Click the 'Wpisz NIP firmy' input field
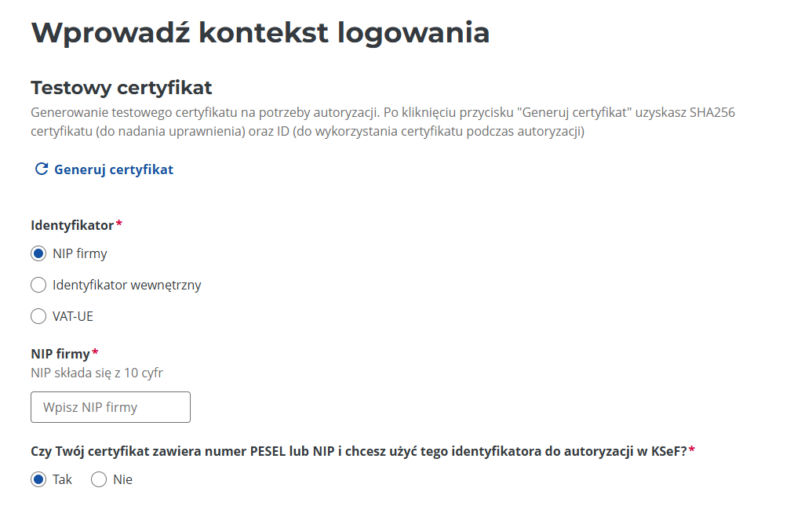The width and height of the screenshot is (812, 506). pos(110,406)
